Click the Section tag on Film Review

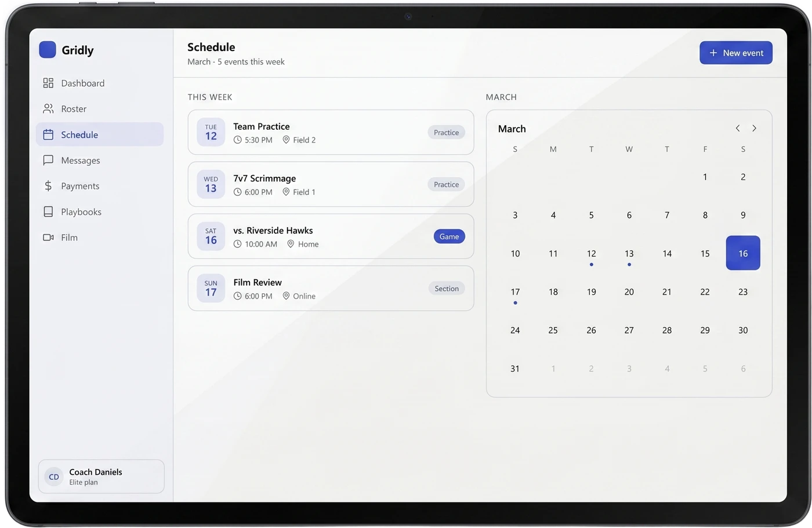point(447,289)
